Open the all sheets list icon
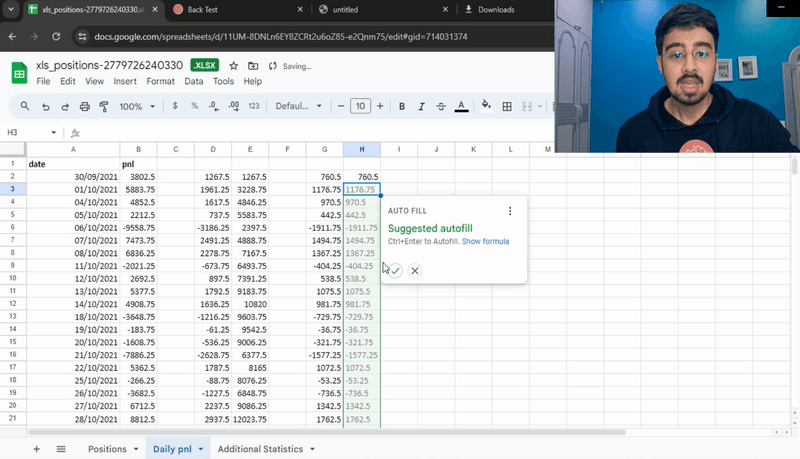This screenshot has width=800, height=459. click(61, 449)
